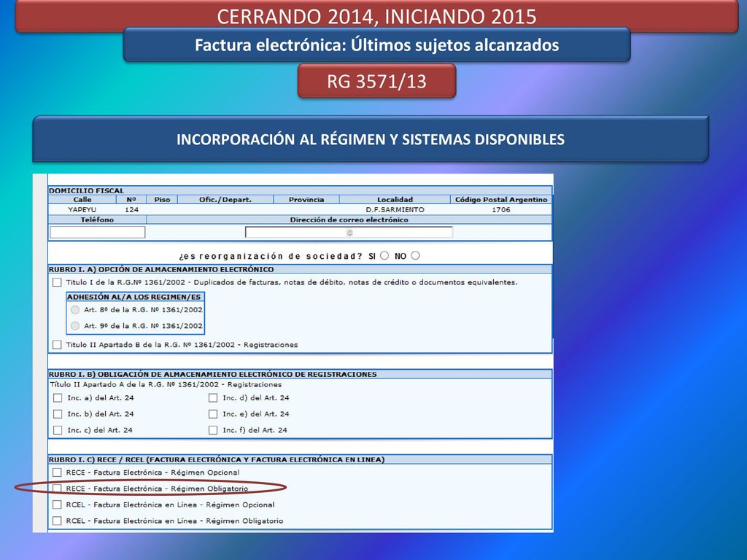Screen dimensions: 747x560
Task: Check RECE Factura Electrónica Régimen Opcional
Action: 57,472
